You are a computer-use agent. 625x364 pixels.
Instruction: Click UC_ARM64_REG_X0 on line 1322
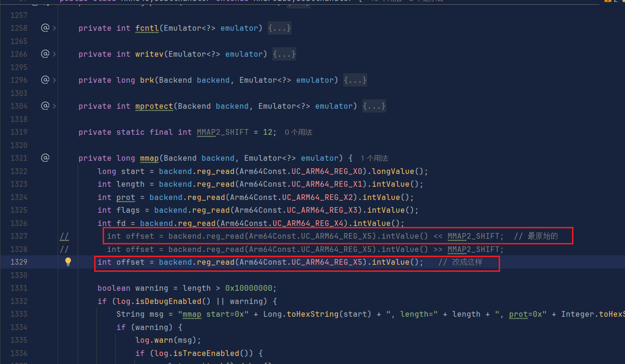point(327,171)
